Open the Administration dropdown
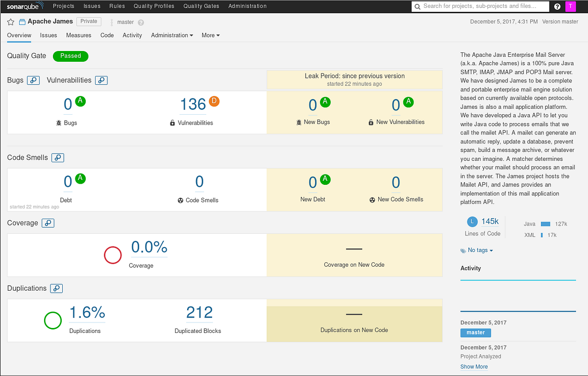588x376 pixels. 172,35
